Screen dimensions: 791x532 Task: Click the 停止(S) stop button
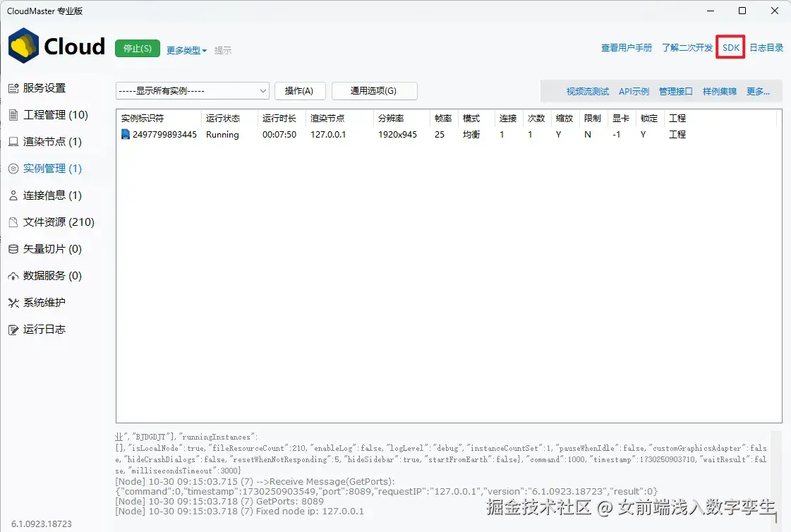click(137, 49)
